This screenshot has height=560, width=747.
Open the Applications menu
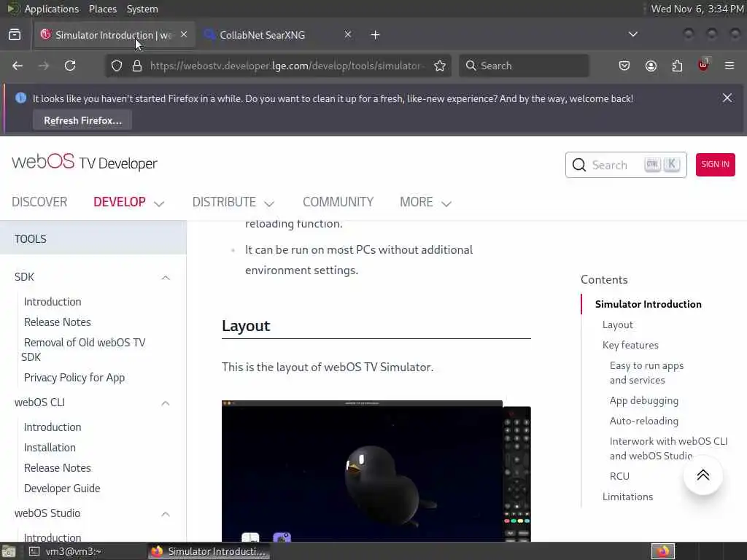[52, 9]
